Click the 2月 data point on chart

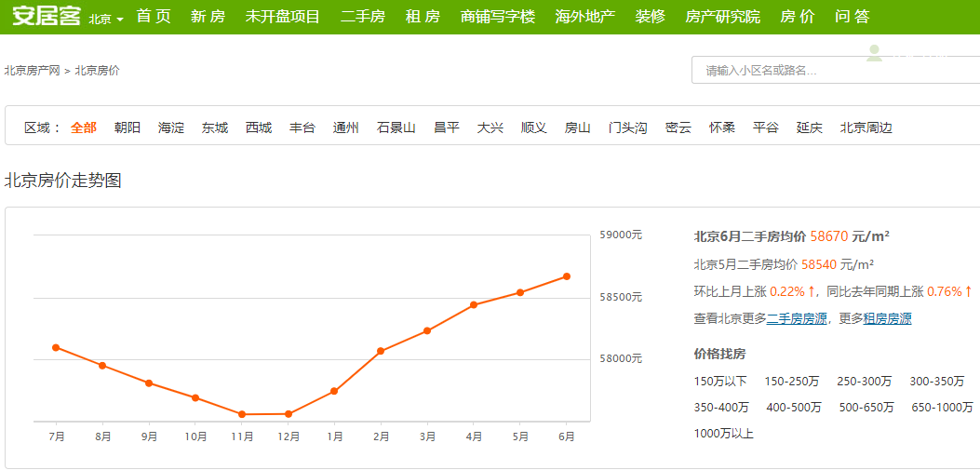coord(381,351)
